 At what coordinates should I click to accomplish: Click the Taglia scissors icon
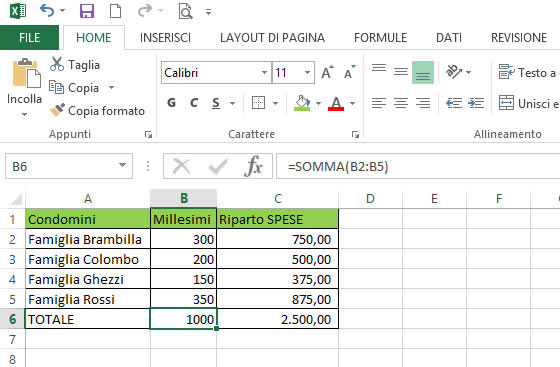[x=57, y=64]
